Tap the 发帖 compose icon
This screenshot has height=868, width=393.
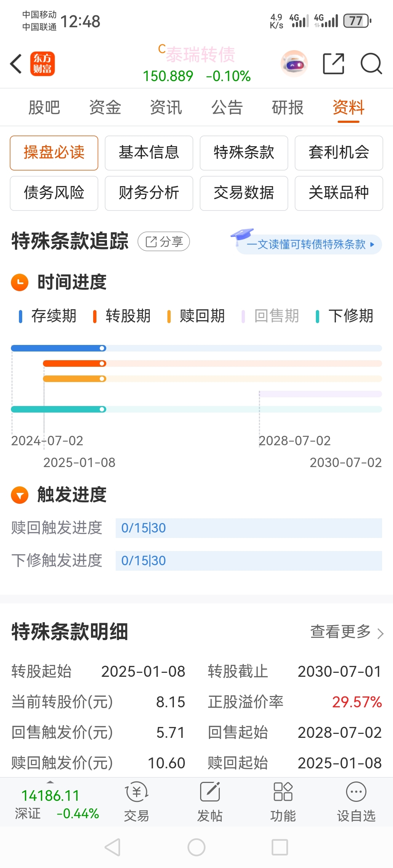pos(210,792)
